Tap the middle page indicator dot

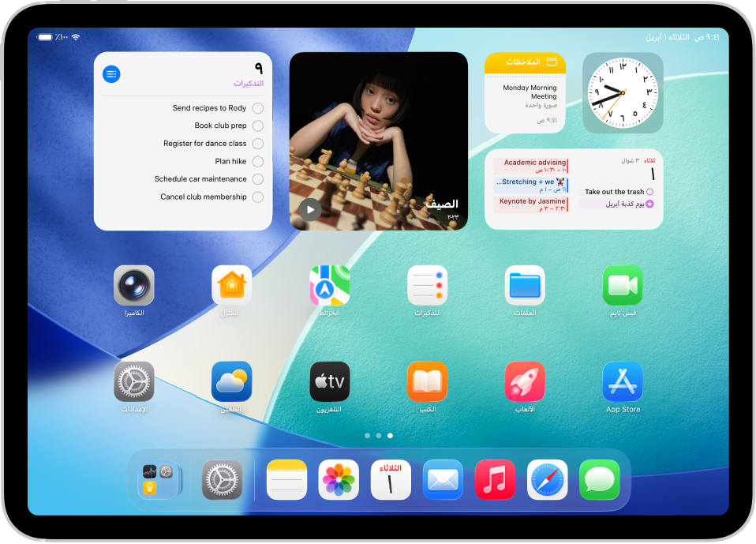click(x=378, y=435)
